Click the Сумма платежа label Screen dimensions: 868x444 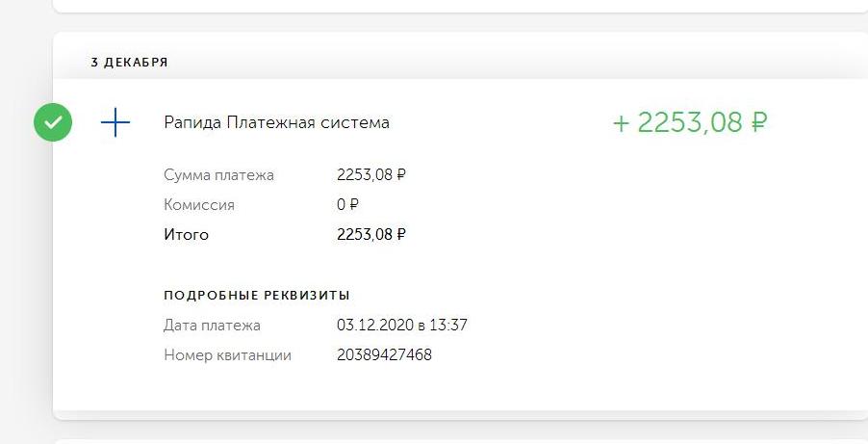pyautogui.click(x=218, y=175)
